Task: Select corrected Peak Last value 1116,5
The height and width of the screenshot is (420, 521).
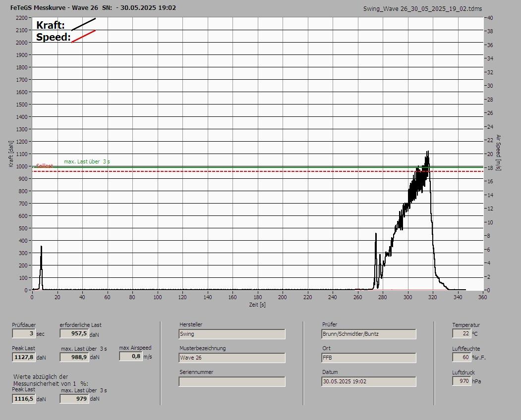Action: (x=24, y=399)
